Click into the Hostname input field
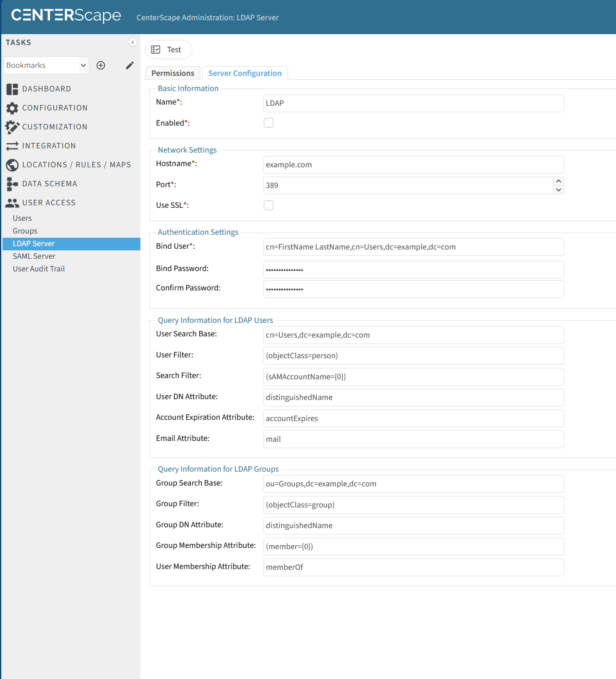Screen dimensions: 616x679 pos(413,165)
